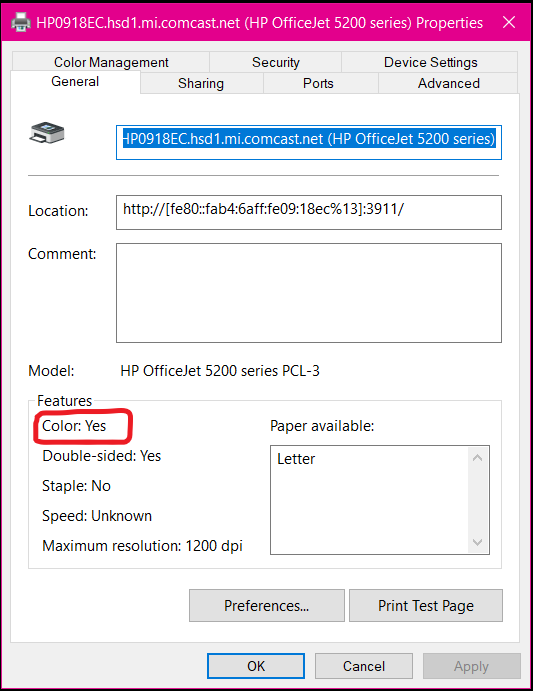Click the 'Model:' label
Viewport: 533px width, 691px height.
click(x=51, y=371)
